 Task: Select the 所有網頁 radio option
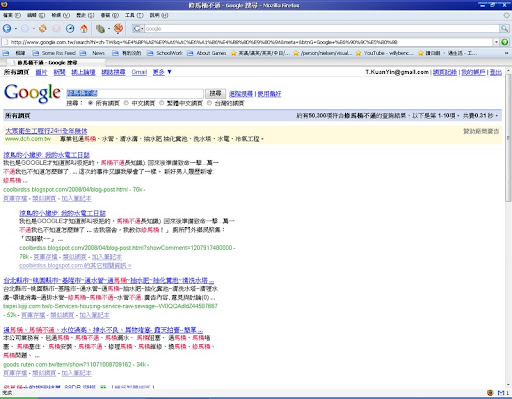pyautogui.click(x=90, y=103)
